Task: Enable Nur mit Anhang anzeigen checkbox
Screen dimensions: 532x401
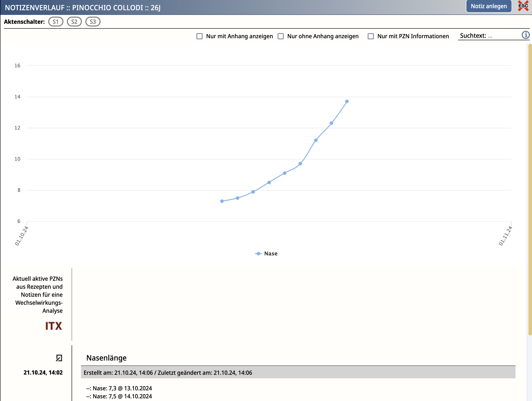Action: 199,36
